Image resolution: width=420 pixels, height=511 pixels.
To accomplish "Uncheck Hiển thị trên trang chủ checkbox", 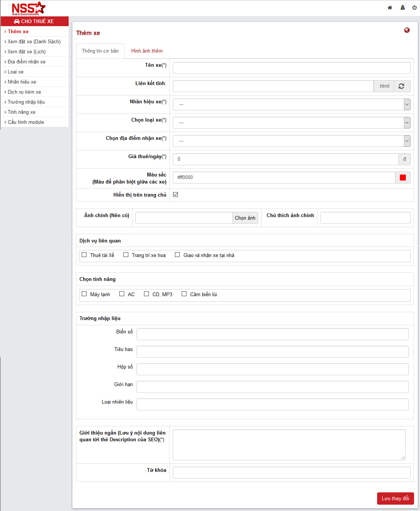I will click(176, 195).
